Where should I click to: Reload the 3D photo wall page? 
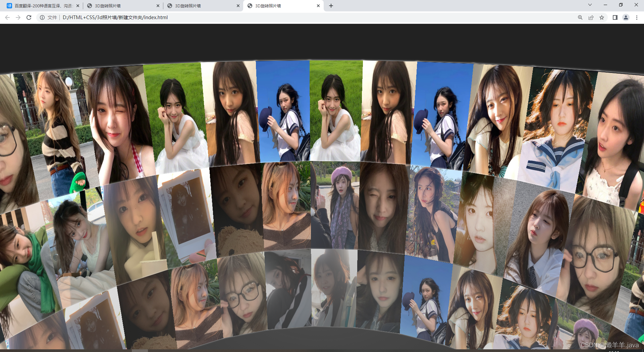tap(29, 17)
